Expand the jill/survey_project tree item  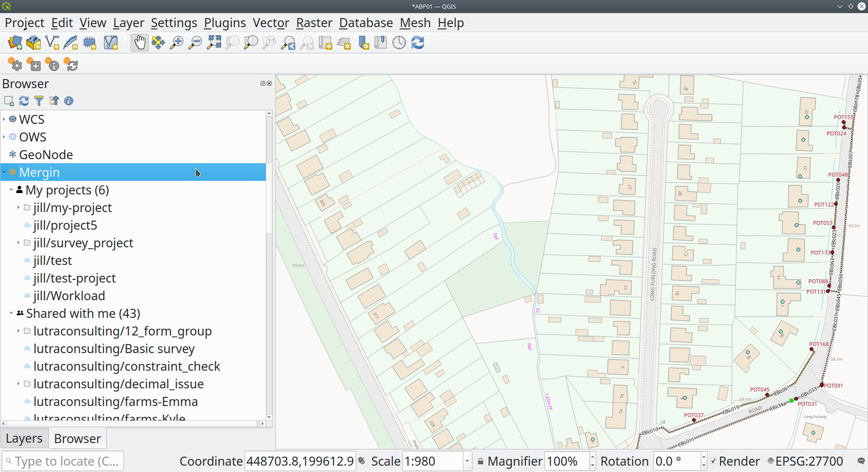tap(18, 243)
